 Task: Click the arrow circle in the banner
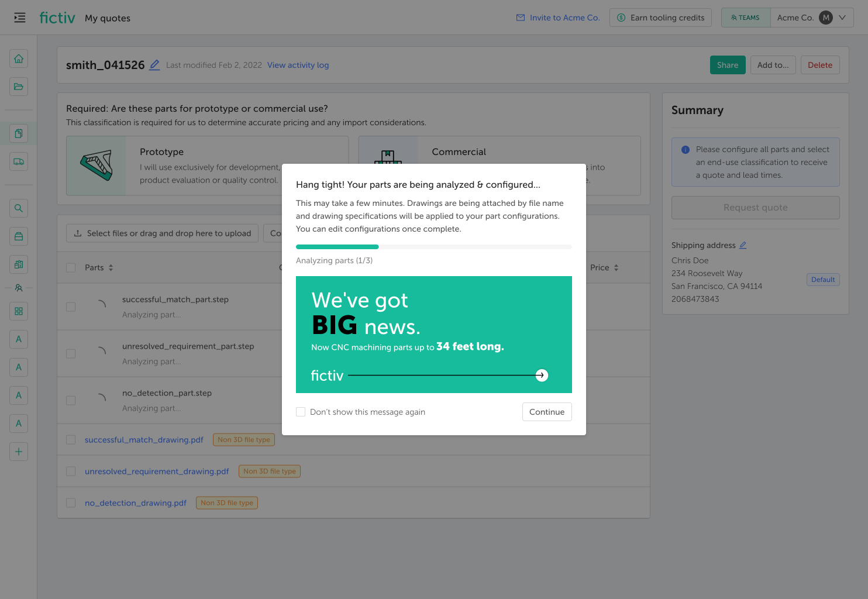[542, 375]
